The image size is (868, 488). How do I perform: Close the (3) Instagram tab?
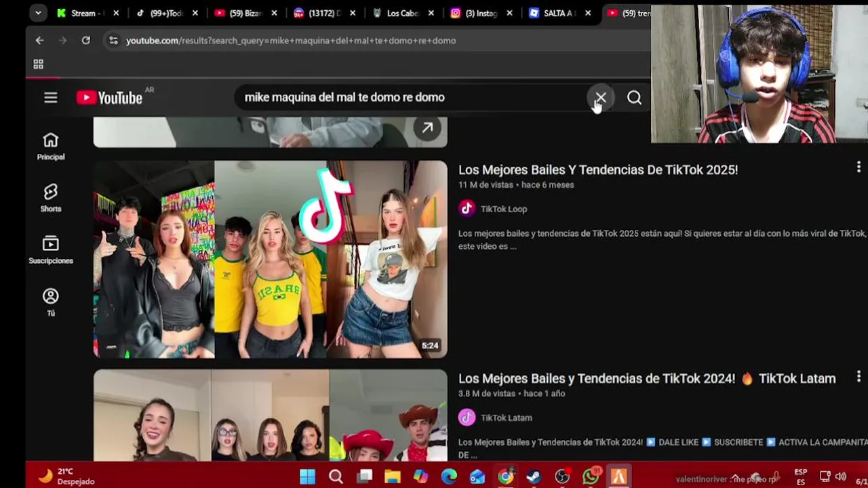pyautogui.click(x=509, y=13)
